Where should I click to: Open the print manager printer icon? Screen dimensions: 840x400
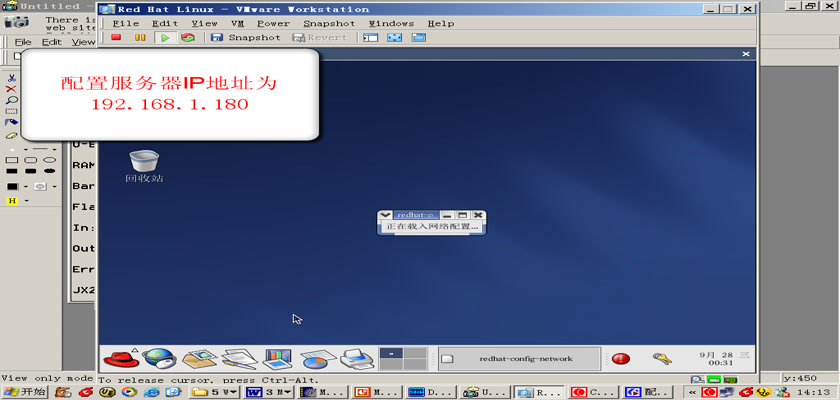(357, 358)
